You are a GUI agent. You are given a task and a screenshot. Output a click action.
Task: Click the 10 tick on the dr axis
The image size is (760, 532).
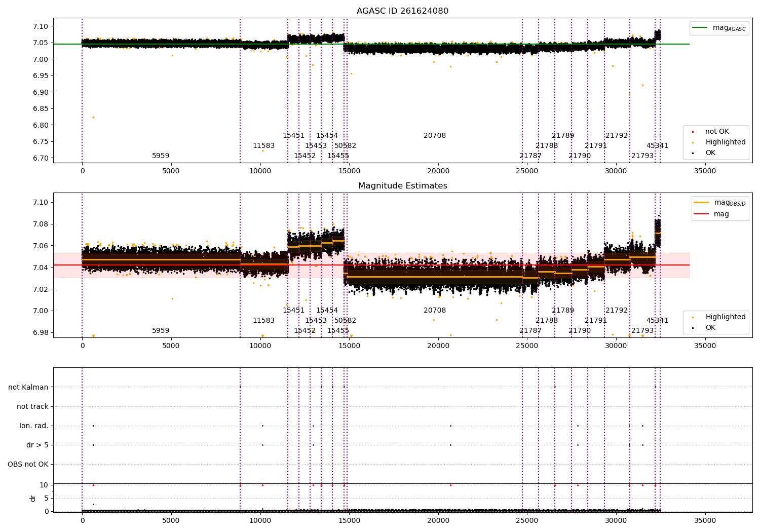44,485
